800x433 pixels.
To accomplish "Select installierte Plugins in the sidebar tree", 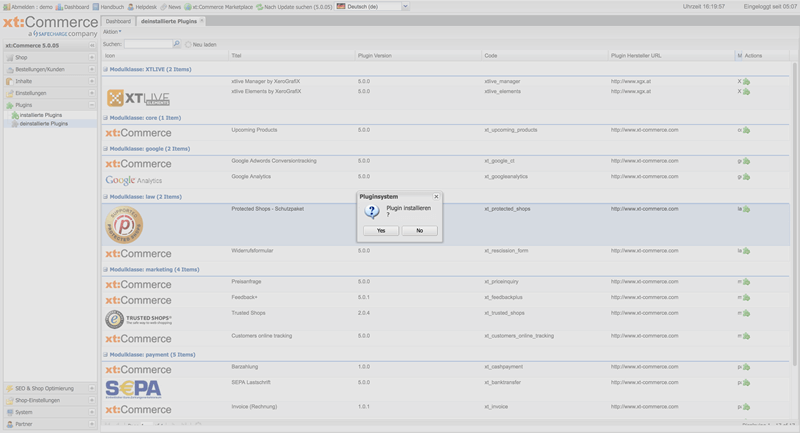I will pos(40,115).
